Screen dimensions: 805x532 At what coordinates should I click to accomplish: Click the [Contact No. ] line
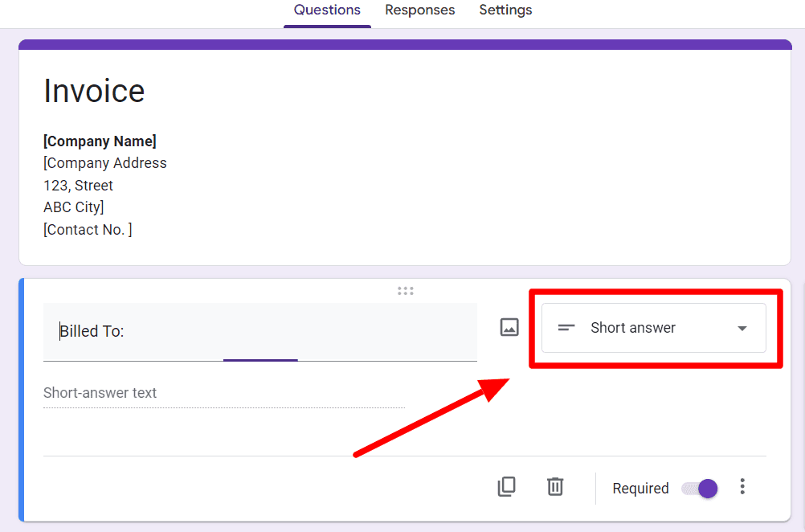pyautogui.click(x=88, y=230)
